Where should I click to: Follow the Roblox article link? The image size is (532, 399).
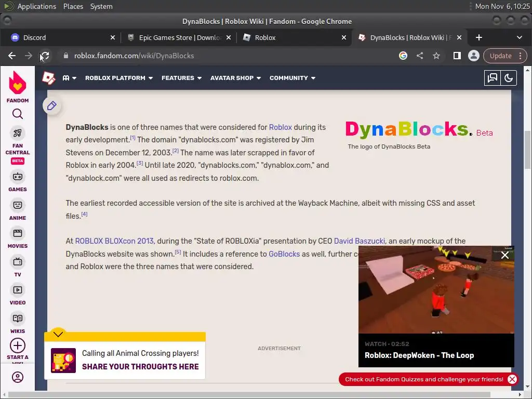tap(280, 127)
